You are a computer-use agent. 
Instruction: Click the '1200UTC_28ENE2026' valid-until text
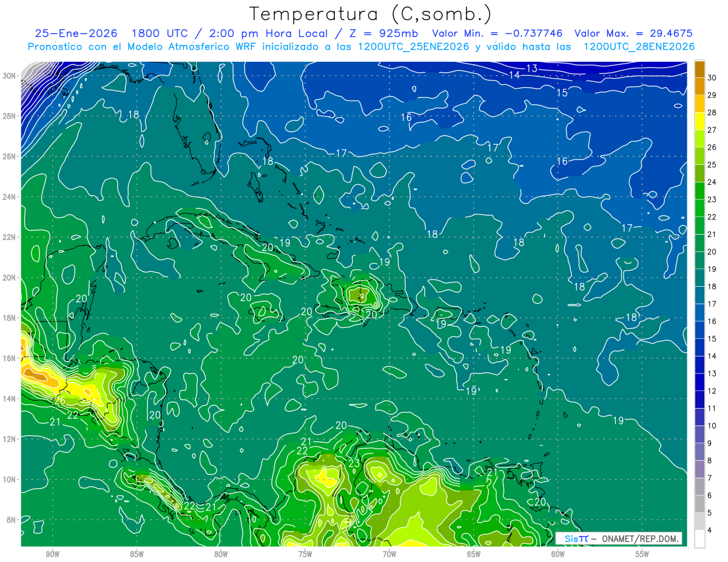click(x=639, y=47)
